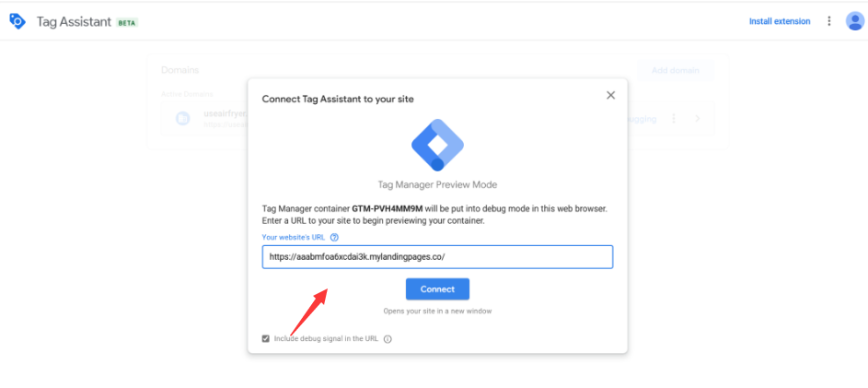868x388 pixels.
Task: Click info icon next to debug signal option
Action: (x=388, y=339)
